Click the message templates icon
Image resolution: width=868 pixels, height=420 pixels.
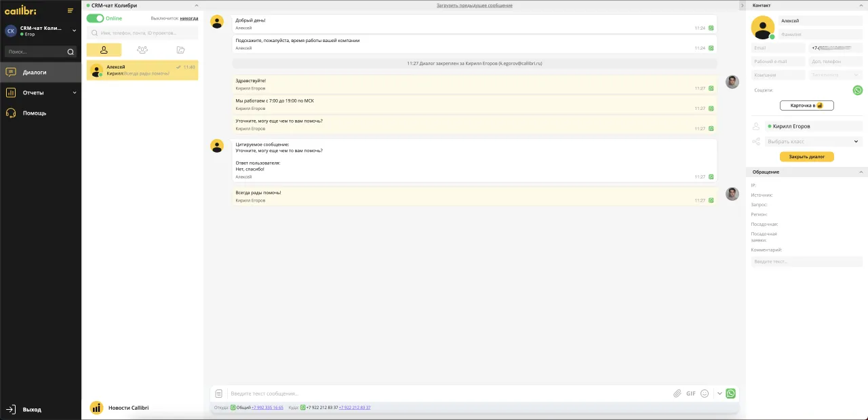[x=218, y=394]
